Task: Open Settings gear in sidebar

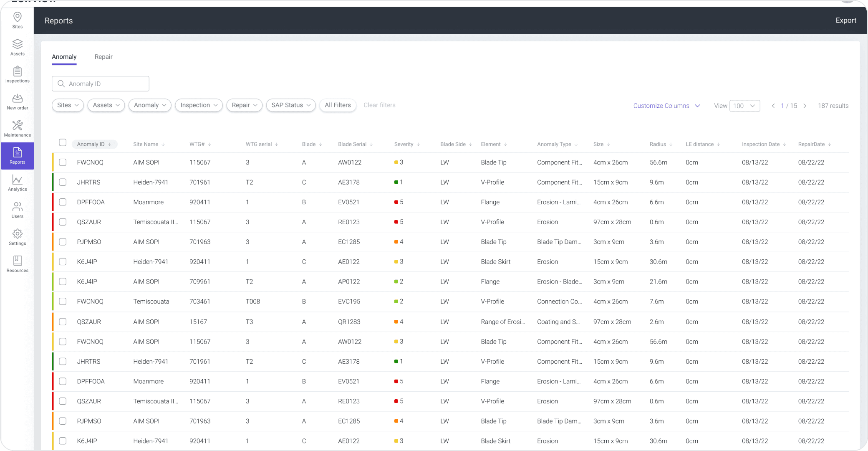Action: click(18, 238)
